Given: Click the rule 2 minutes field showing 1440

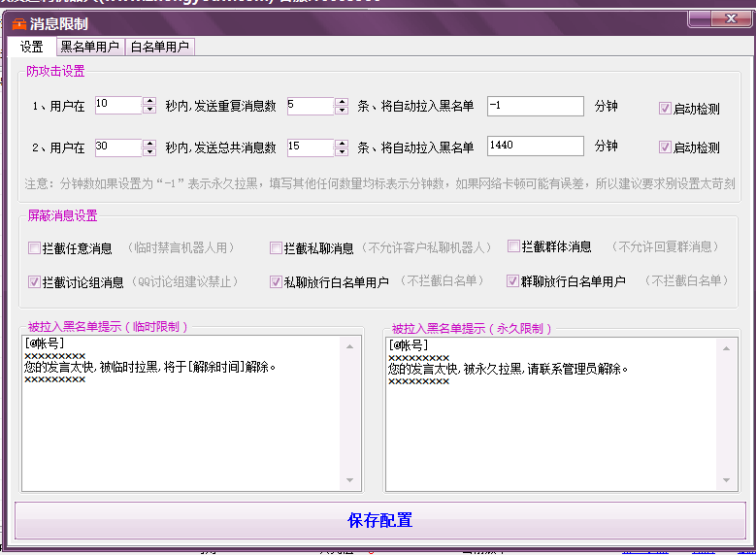Looking at the screenshot, I should [x=535, y=147].
